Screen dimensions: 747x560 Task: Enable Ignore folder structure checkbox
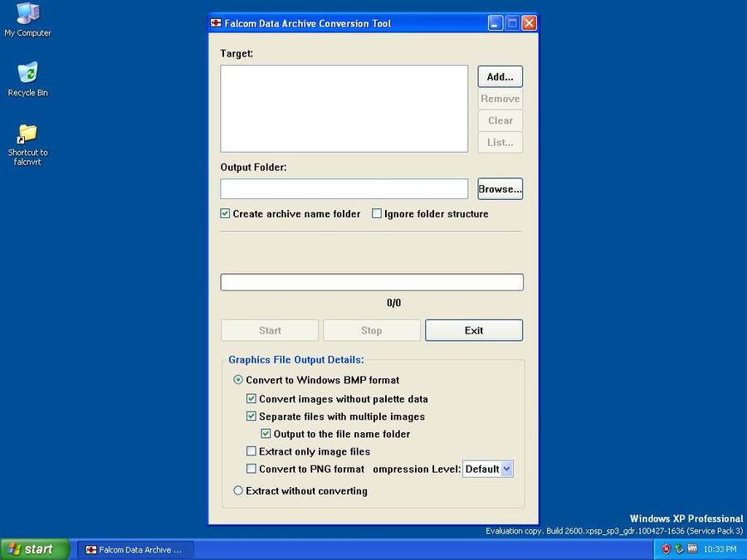click(377, 214)
